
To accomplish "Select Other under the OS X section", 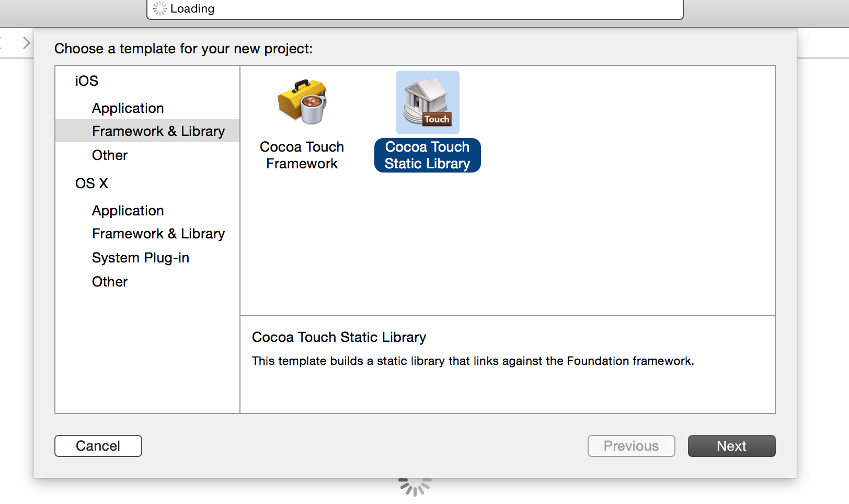I will click(x=110, y=282).
